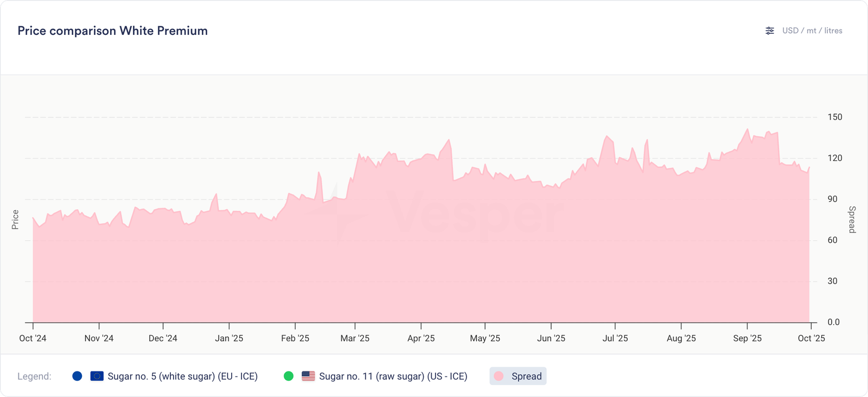
Task: Click the Spread right axis title
Action: coord(852,219)
